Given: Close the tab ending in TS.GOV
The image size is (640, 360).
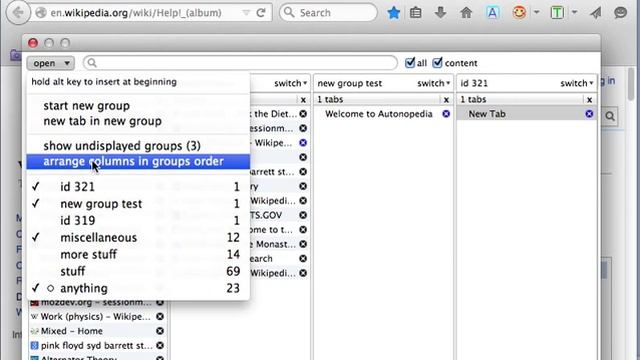Looking at the screenshot, I should [x=303, y=215].
